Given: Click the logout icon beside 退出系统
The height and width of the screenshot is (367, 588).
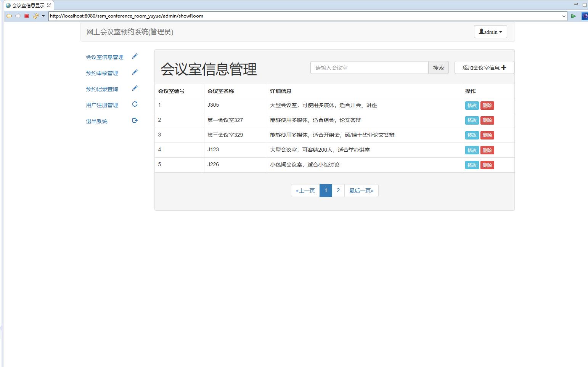Looking at the screenshot, I should 135,120.
